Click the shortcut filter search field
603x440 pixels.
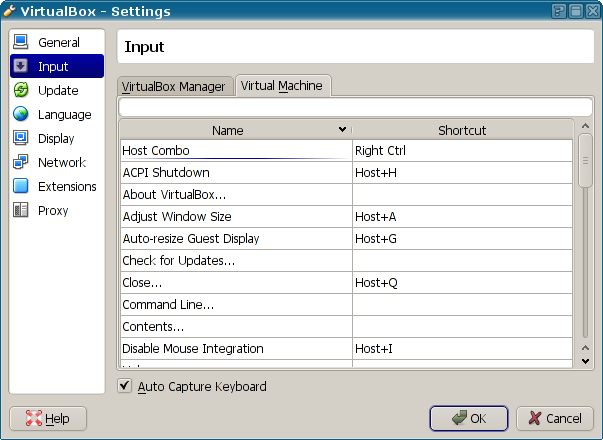[x=355, y=107]
